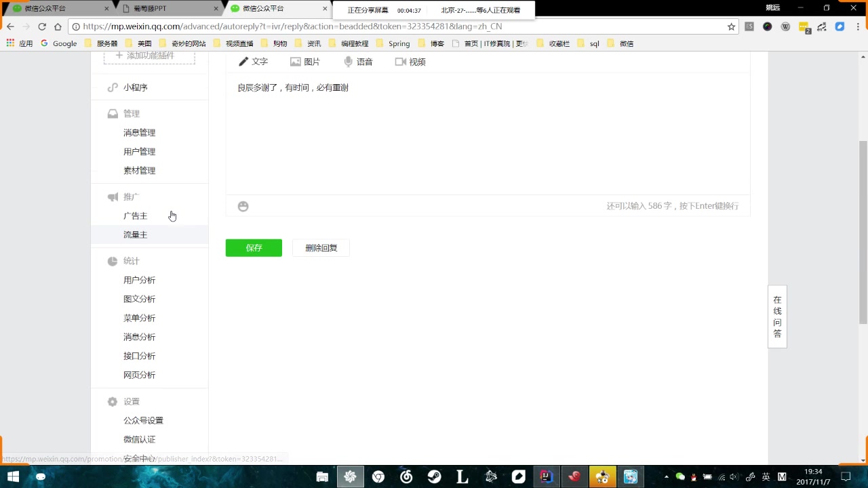Open the emoji picker below the reply box

(x=243, y=206)
